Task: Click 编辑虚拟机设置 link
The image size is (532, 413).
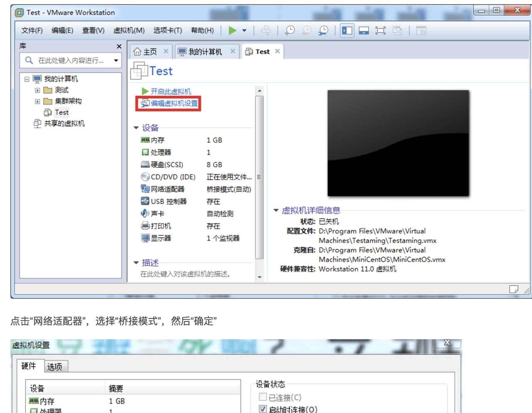Action: click(x=174, y=103)
